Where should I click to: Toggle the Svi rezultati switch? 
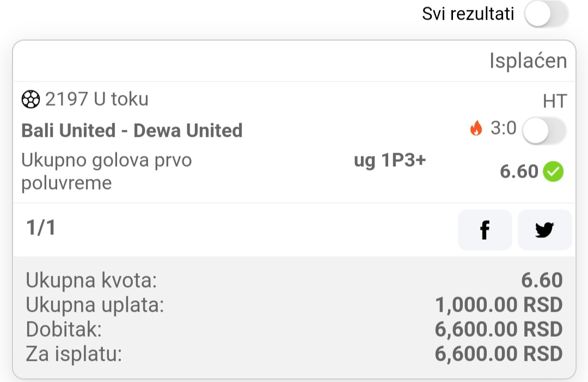tap(547, 14)
